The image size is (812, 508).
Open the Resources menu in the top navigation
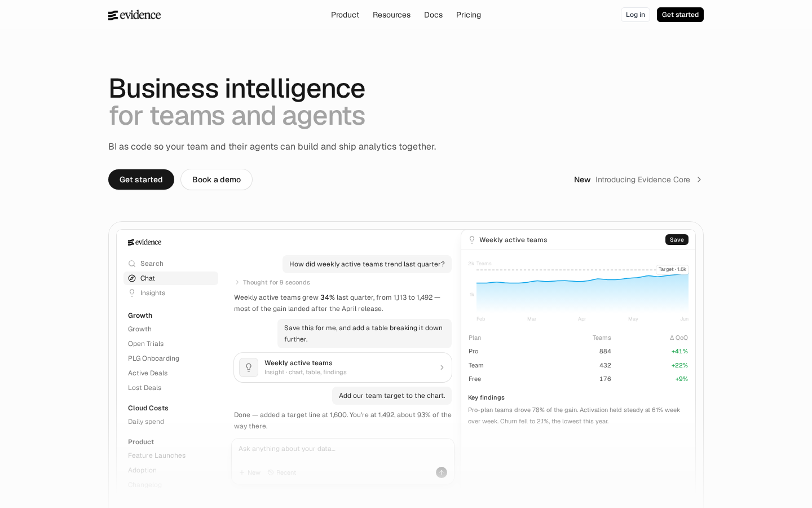coord(391,15)
